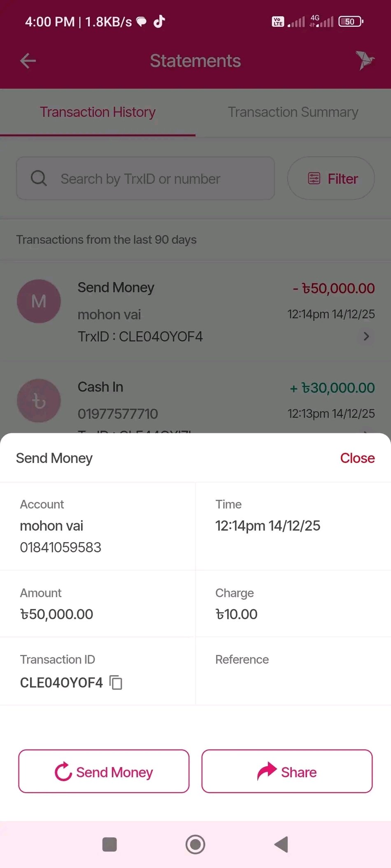Select the Transaction History tab

(98, 112)
